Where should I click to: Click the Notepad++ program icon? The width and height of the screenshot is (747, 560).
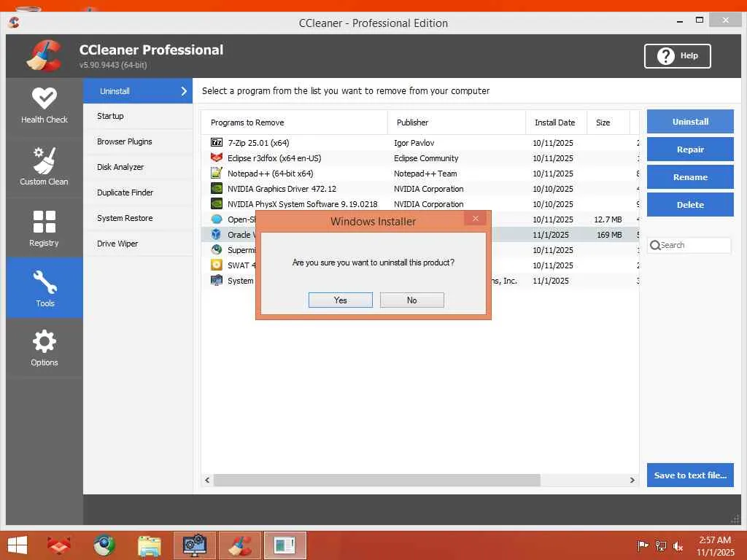216,173
